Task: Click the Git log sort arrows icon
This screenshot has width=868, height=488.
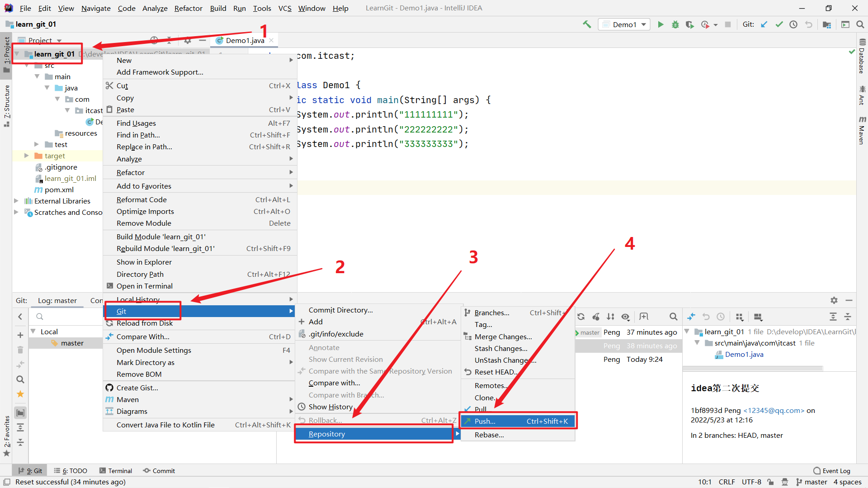Action: pyautogui.click(x=611, y=317)
